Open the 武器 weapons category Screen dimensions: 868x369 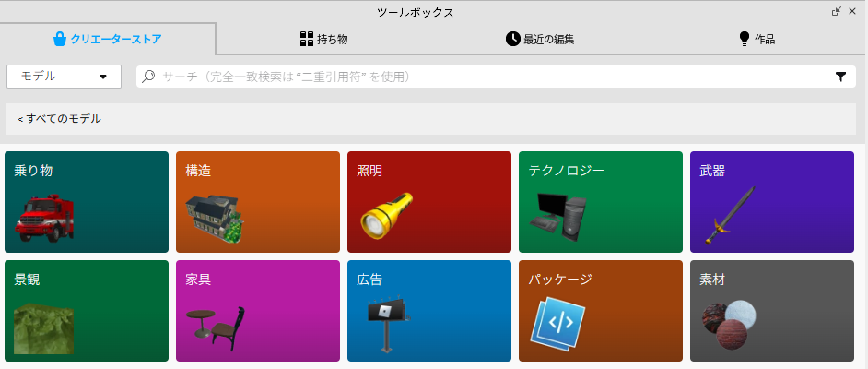pyautogui.click(x=772, y=202)
